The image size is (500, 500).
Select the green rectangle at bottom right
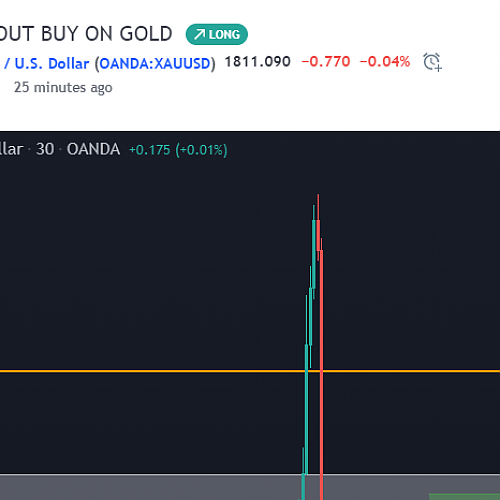[464, 497]
